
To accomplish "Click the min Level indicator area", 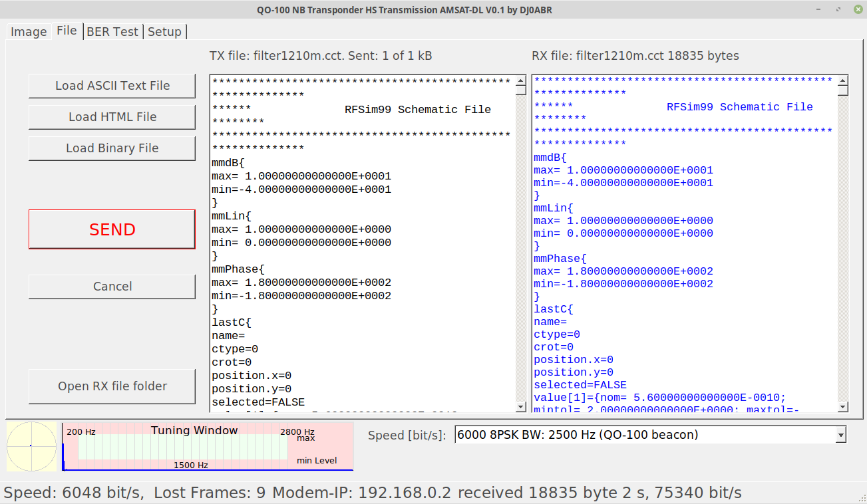I will [318, 460].
